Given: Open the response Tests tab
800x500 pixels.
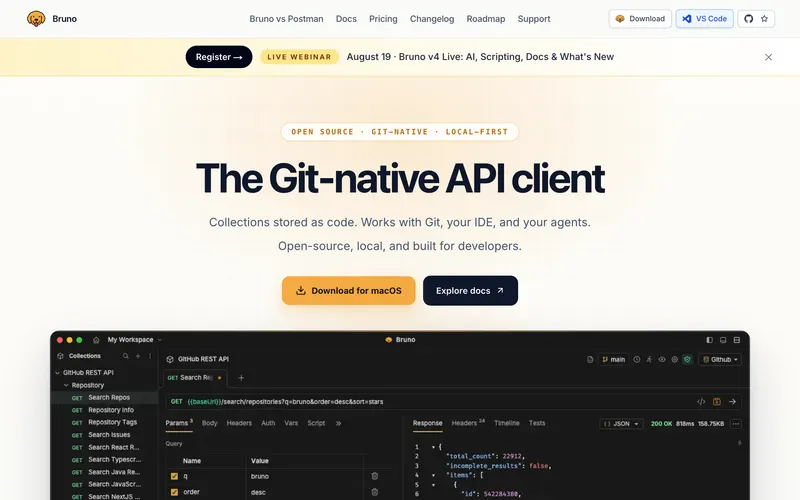Looking at the screenshot, I should [x=537, y=423].
